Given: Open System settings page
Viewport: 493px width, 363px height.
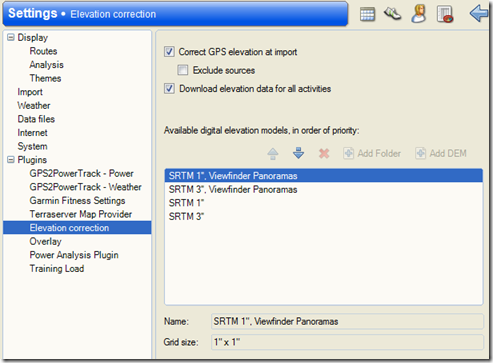Looking at the screenshot, I should [x=32, y=146].
